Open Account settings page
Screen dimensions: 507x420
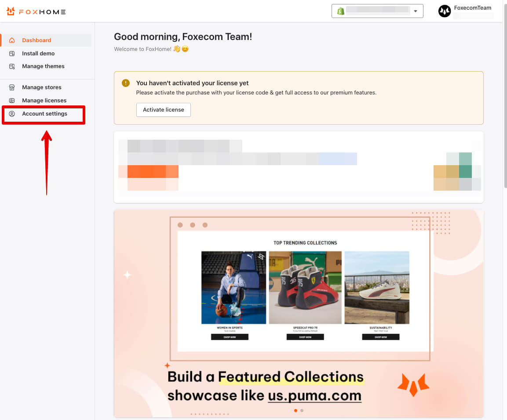(x=44, y=114)
